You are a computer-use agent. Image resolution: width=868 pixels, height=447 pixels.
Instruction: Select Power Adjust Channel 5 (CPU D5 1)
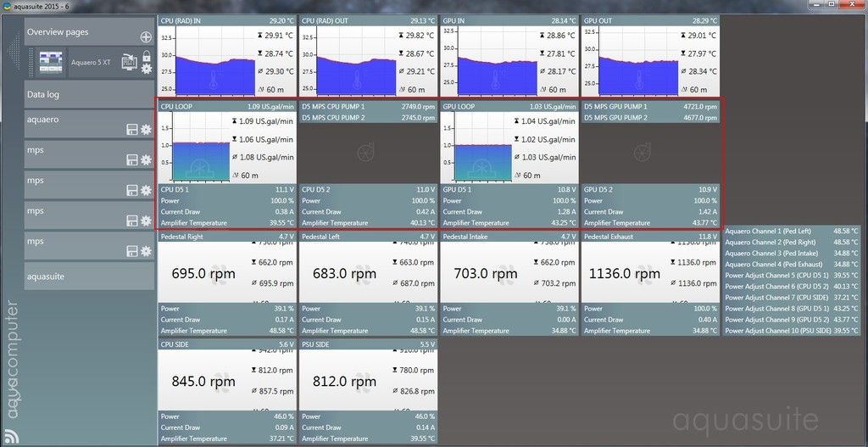coord(792,276)
